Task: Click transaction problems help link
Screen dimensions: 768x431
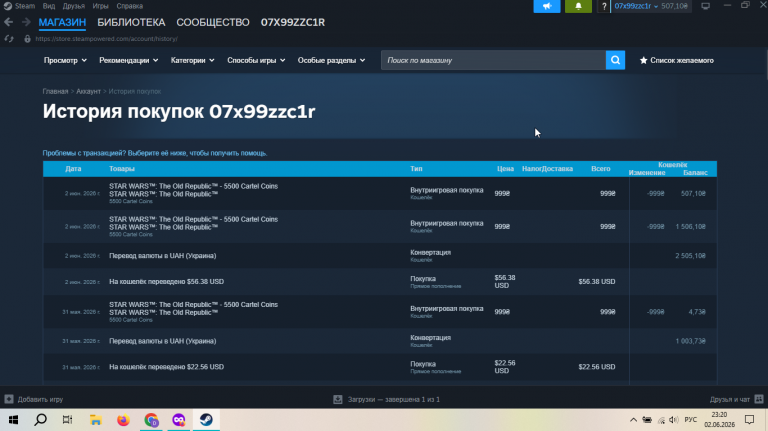Action: (x=155, y=153)
